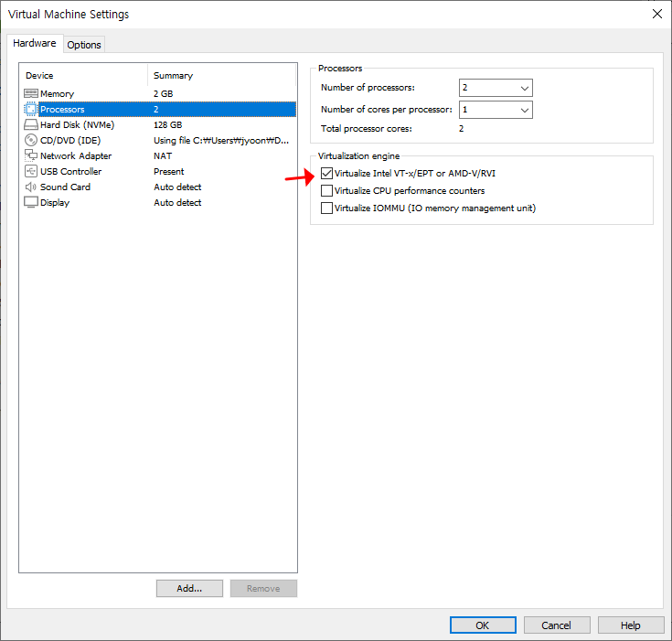
Task: Open Number of cores per processor dropdown
Action: [496, 110]
